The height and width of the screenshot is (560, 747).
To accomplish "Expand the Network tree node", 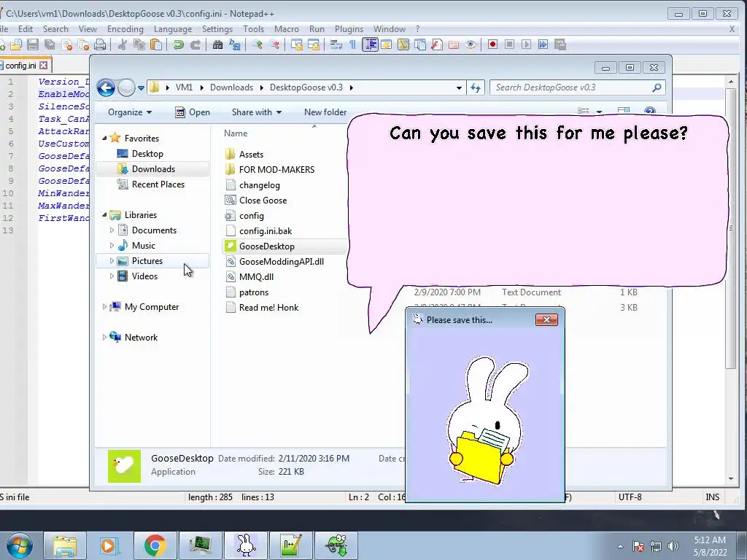I will point(104,337).
